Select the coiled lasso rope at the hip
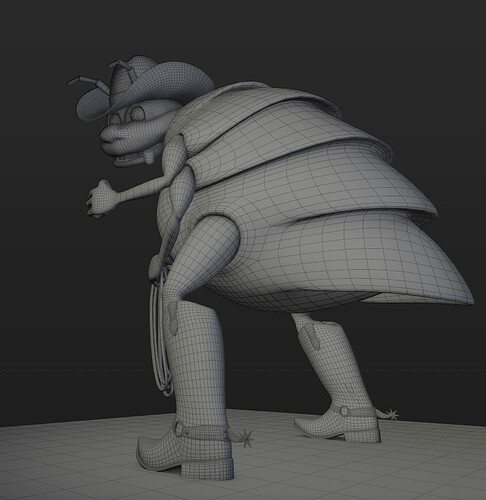 [162, 333]
